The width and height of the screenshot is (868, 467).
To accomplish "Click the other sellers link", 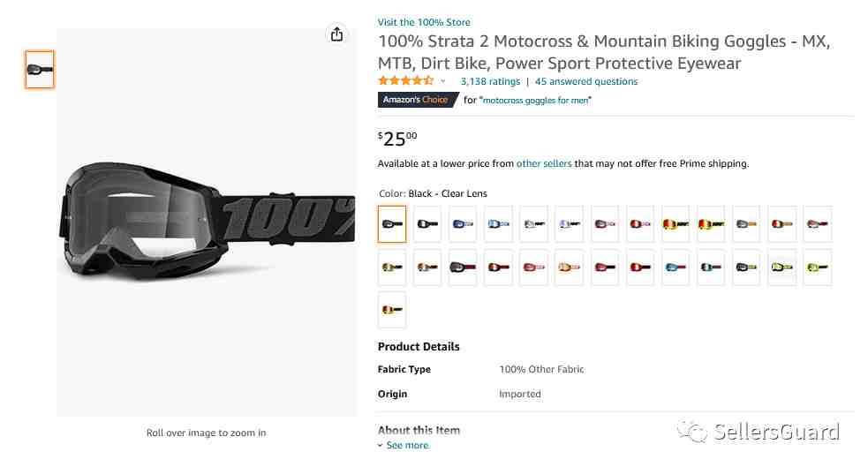I will click(544, 163).
